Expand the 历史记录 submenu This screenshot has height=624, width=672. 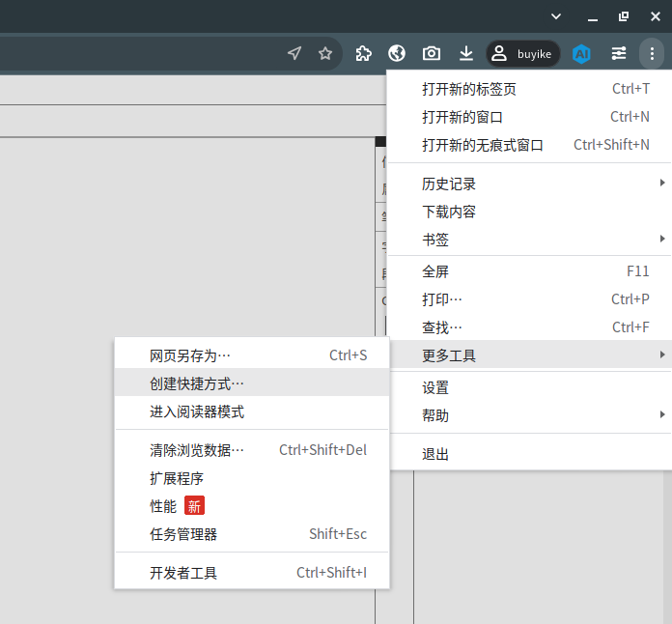pos(530,184)
